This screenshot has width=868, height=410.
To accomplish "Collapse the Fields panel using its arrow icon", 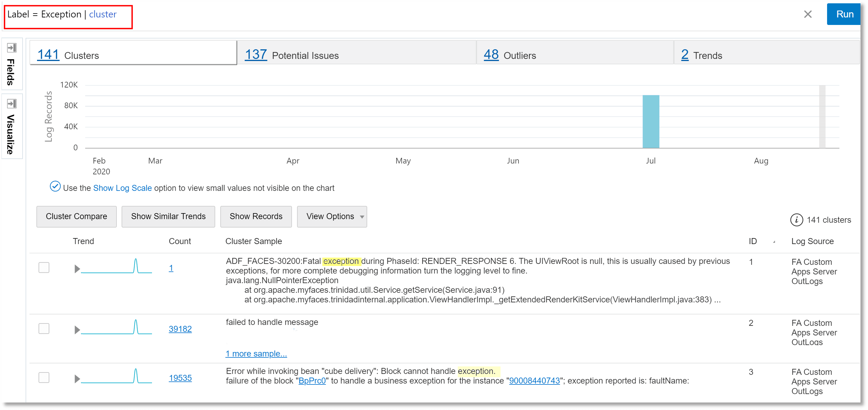I will point(11,48).
